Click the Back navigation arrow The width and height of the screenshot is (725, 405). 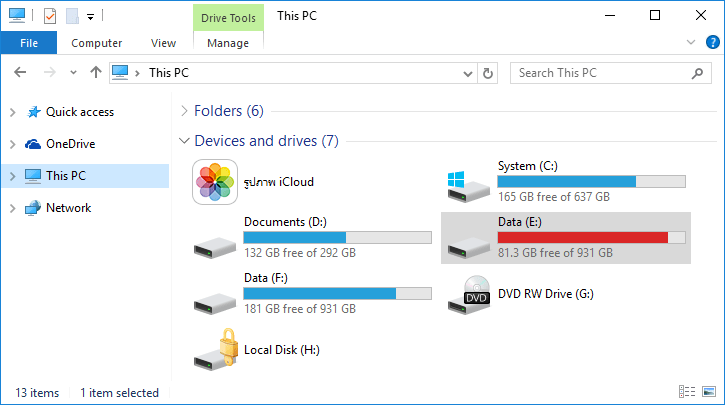tap(21, 73)
